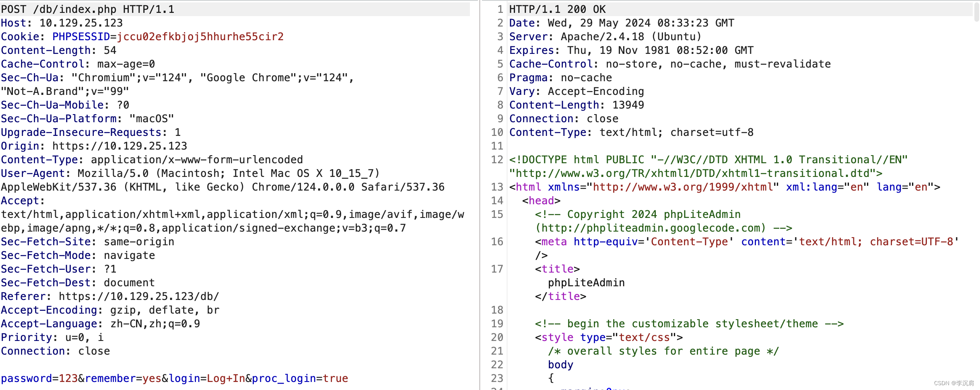
Task: Click the password=123 parameter in the body
Action: tap(39, 378)
